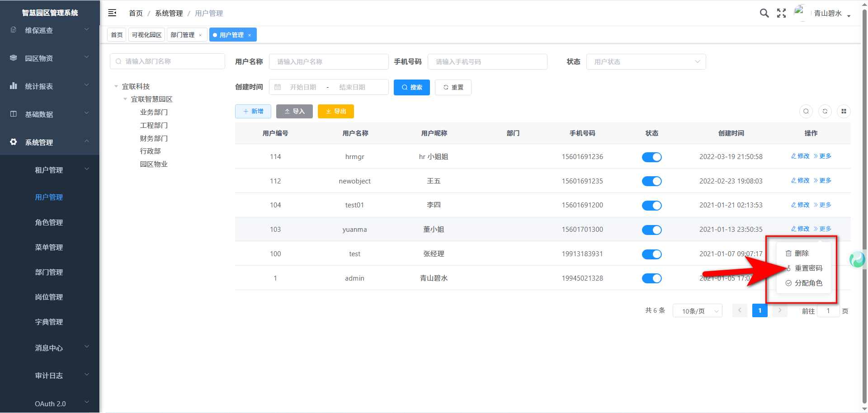The height and width of the screenshot is (413, 868).
Task: Turn off status switch for test01
Action: 651,206
